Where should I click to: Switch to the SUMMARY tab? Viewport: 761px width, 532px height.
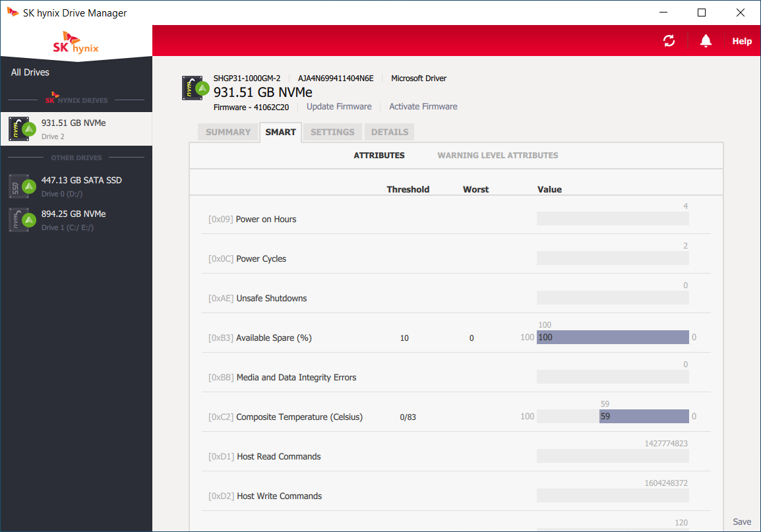coord(228,132)
